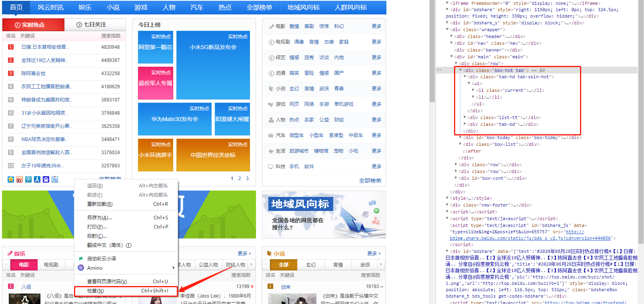Image resolution: width=644 pixels, height=304 pixels.
Task: Expand the style element node
Action: 448,198
